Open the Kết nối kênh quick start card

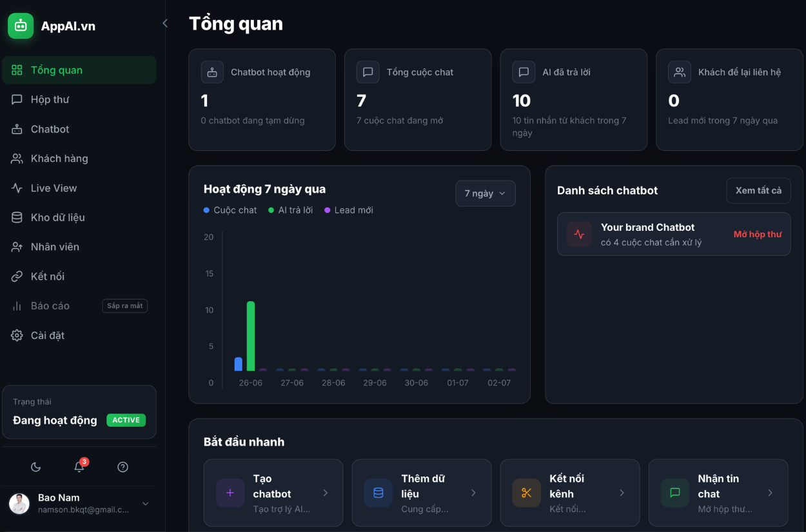[x=570, y=493]
